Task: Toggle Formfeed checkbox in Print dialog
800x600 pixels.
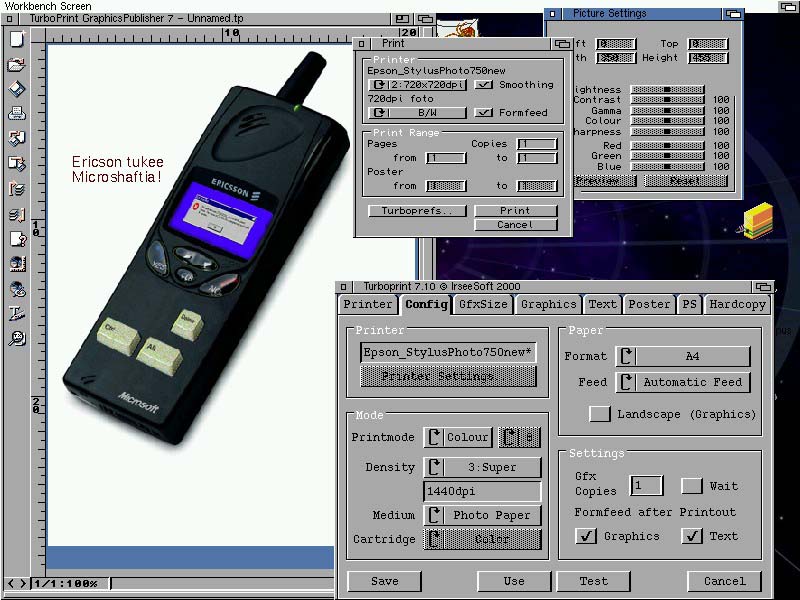Action: pyautogui.click(x=483, y=113)
